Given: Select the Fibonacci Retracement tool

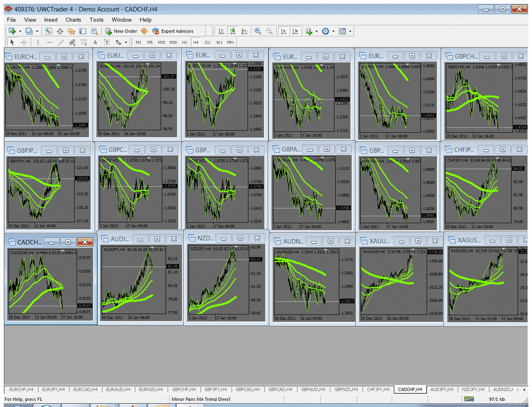Looking at the screenshot, I should click(x=84, y=43).
